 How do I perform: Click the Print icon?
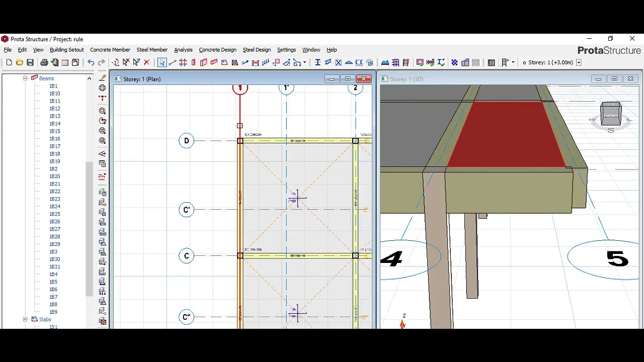click(44, 62)
